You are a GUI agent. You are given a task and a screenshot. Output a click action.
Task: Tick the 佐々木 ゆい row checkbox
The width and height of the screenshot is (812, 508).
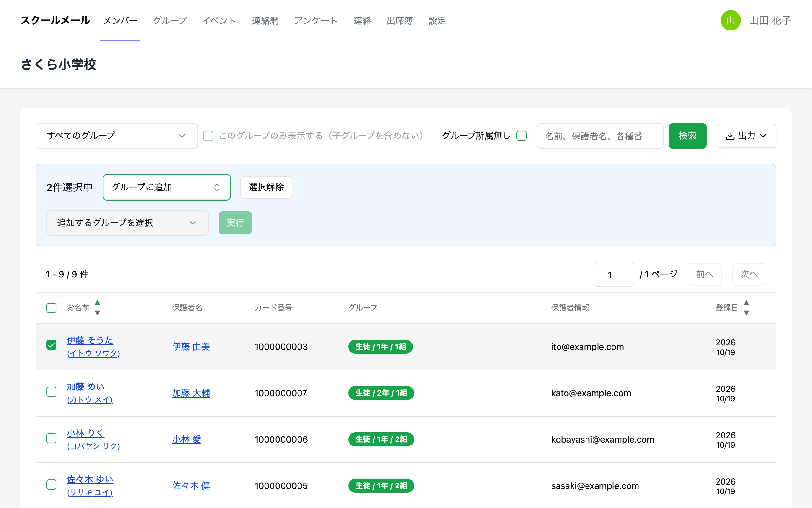coord(51,485)
